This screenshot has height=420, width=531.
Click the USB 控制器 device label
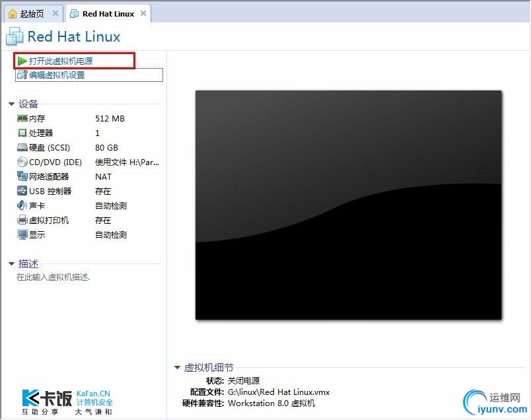coord(50,191)
